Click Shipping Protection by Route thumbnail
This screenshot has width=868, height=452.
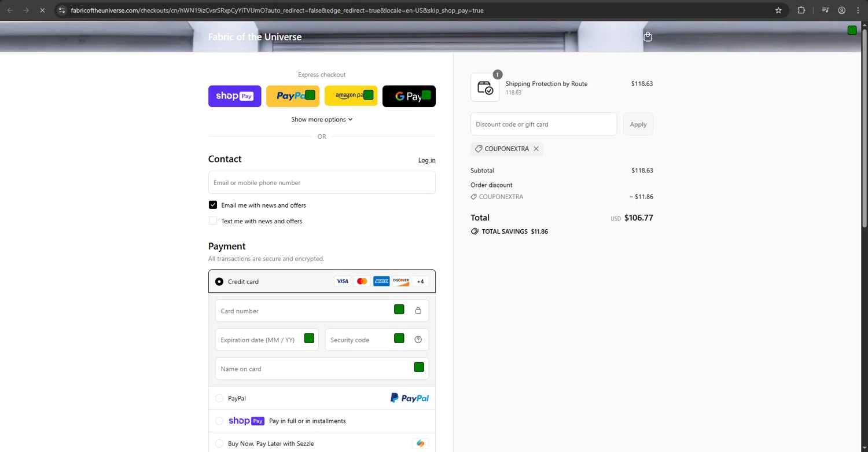(485, 87)
